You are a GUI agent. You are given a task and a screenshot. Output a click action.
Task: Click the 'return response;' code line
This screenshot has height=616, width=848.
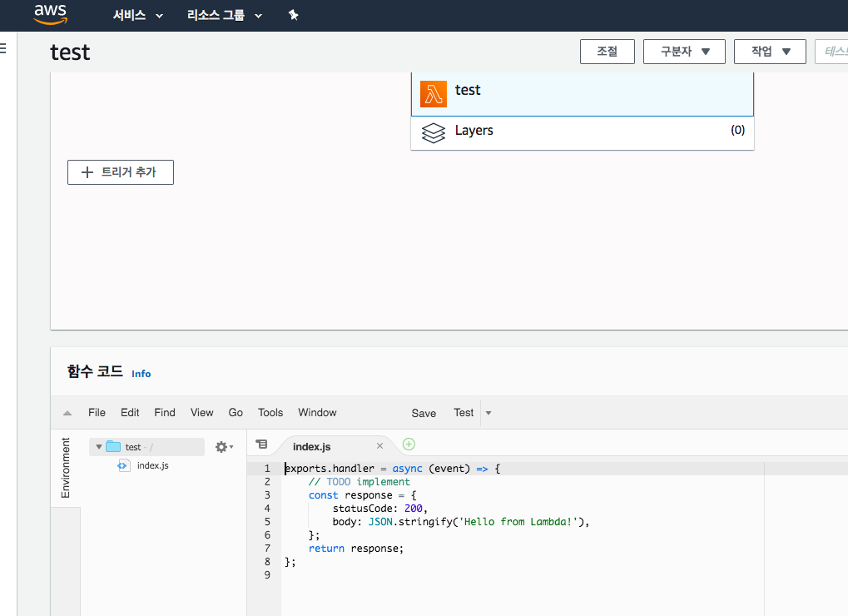click(x=356, y=549)
